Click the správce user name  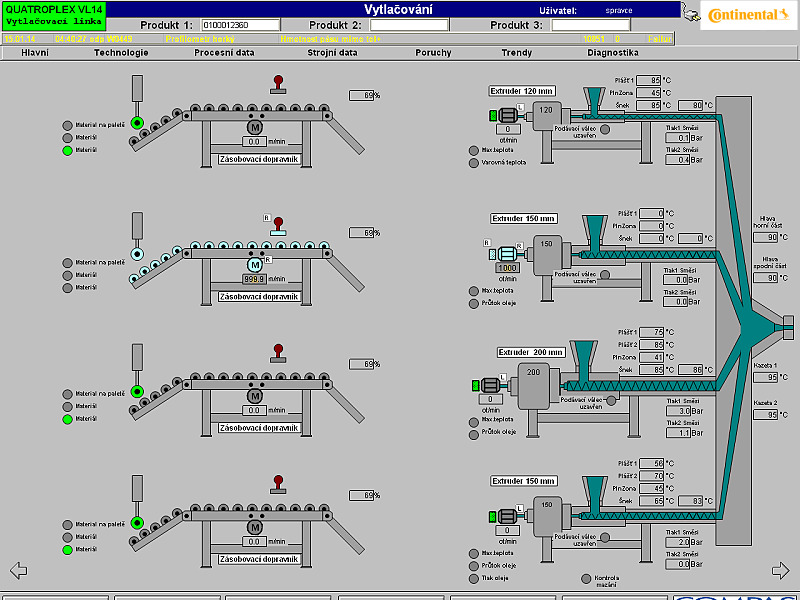pos(619,10)
